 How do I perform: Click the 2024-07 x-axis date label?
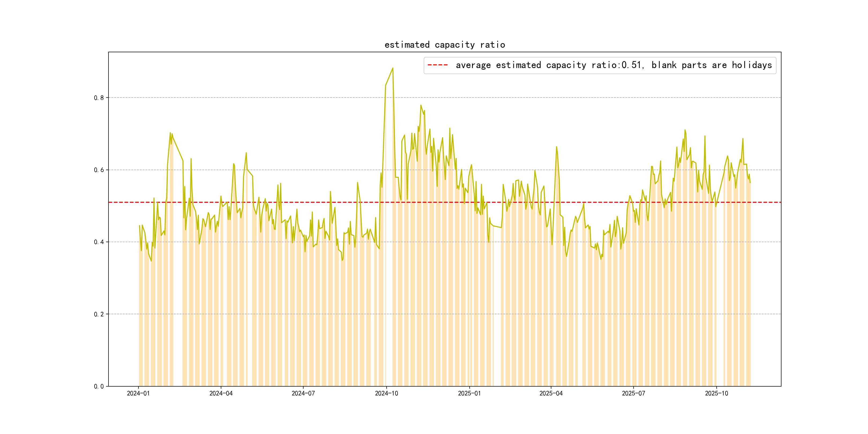[x=303, y=393]
